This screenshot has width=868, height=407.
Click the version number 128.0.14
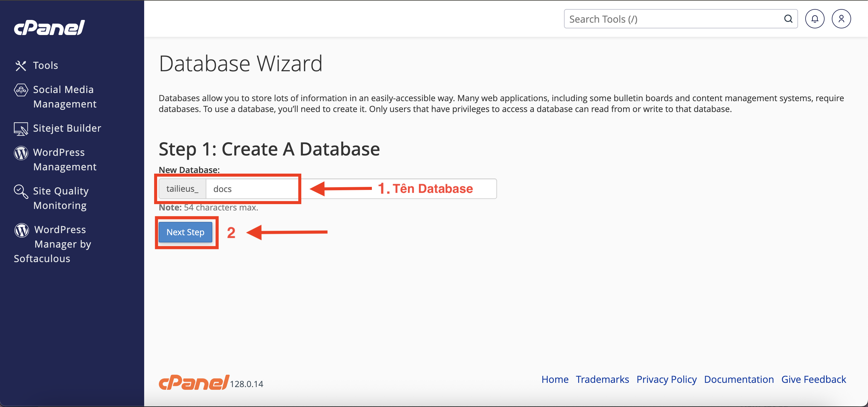[x=247, y=384]
